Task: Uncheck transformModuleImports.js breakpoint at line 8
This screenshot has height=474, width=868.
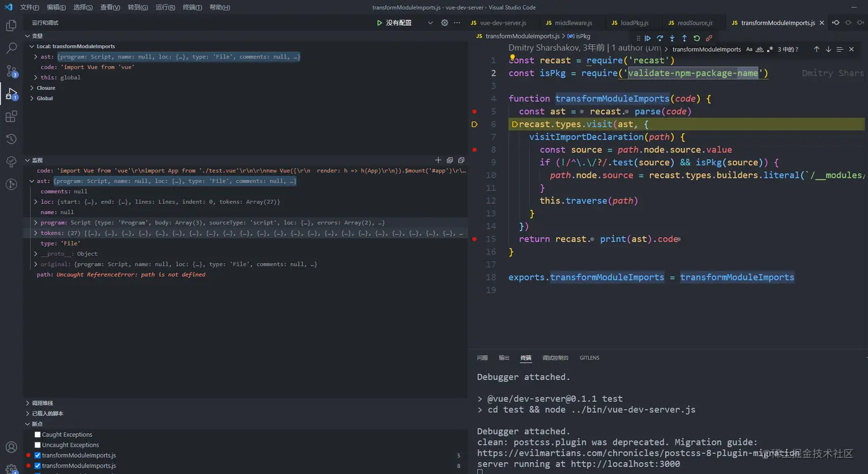Action: tap(38, 465)
